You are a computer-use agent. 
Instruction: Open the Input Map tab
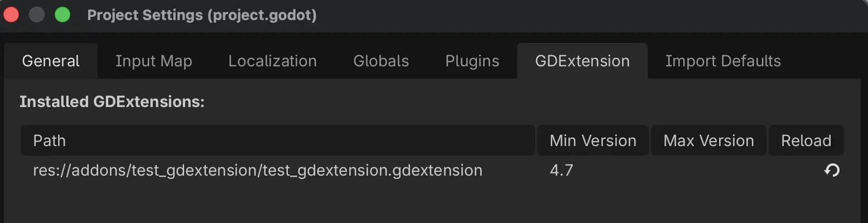pyautogui.click(x=153, y=61)
